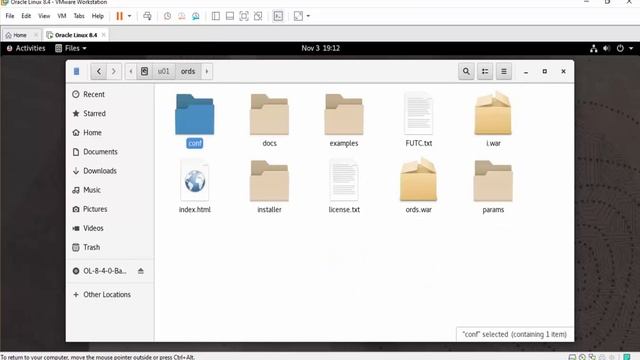This screenshot has width=640, height=360.
Task: Open the VMware VM menu
Action: pos(62,16)
